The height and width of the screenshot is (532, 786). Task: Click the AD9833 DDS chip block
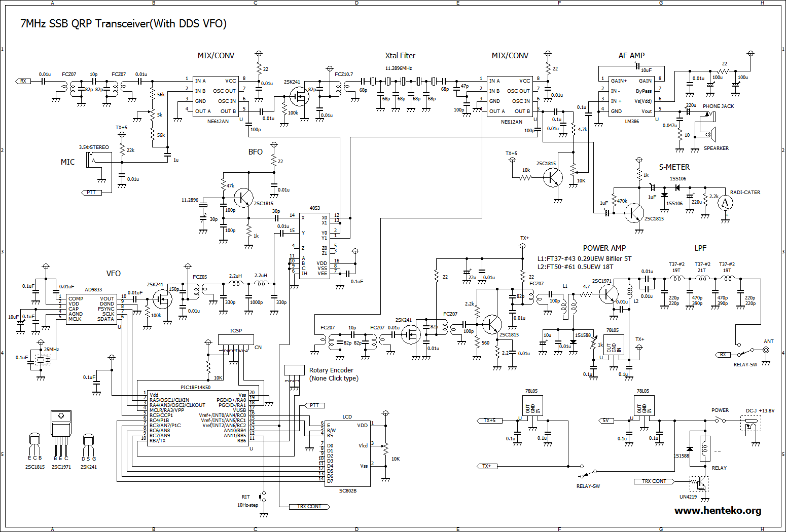pyautogui.click(x=91, y=309)
